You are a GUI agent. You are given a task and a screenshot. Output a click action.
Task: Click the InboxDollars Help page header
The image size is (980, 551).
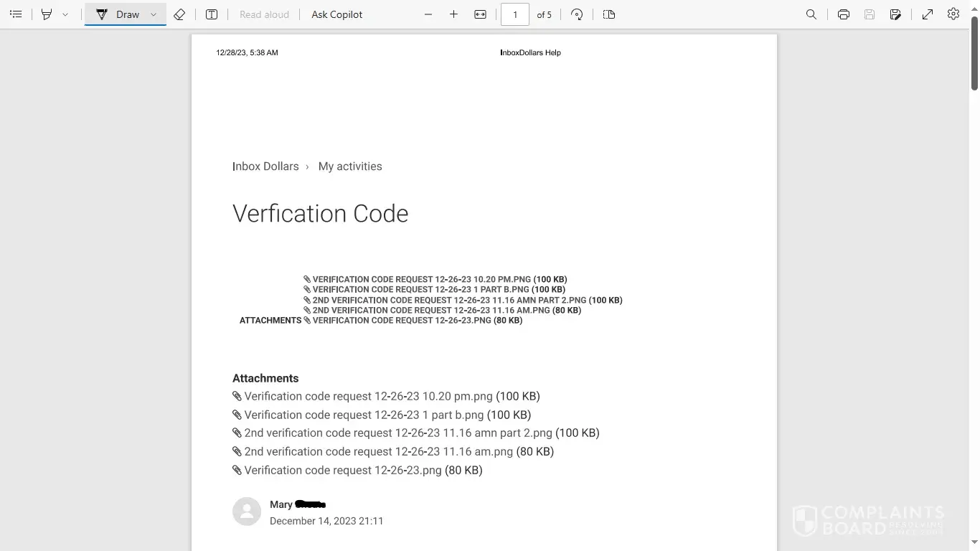pos(530,53)
